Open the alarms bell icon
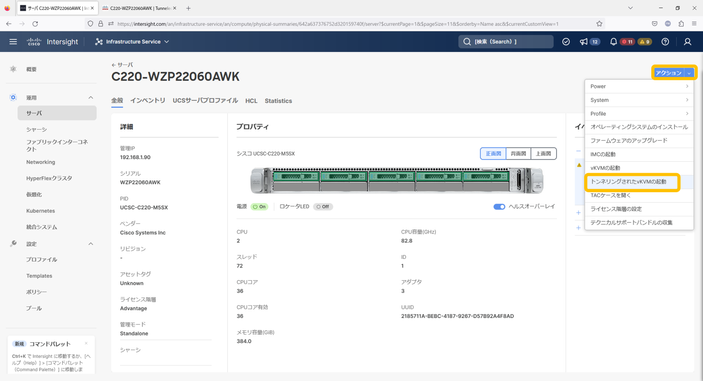 click(613, 42)
